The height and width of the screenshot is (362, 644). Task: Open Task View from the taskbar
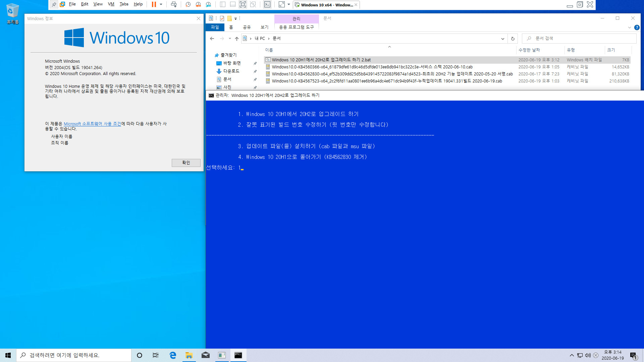[156, 355]
